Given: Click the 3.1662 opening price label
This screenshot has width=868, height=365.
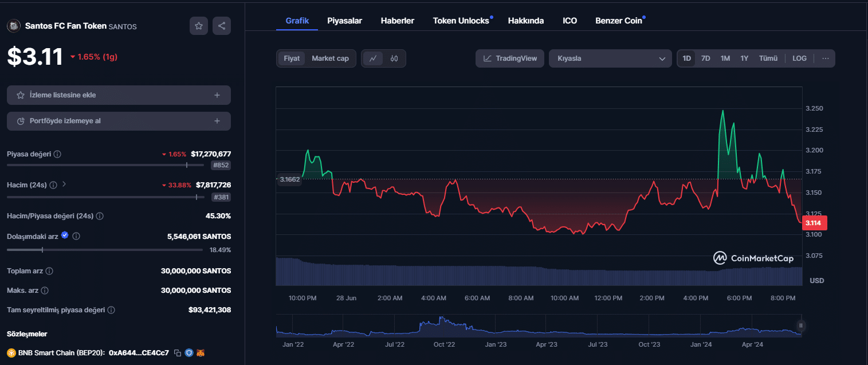Looking at the screenshot, I should (x=289, y=179).
